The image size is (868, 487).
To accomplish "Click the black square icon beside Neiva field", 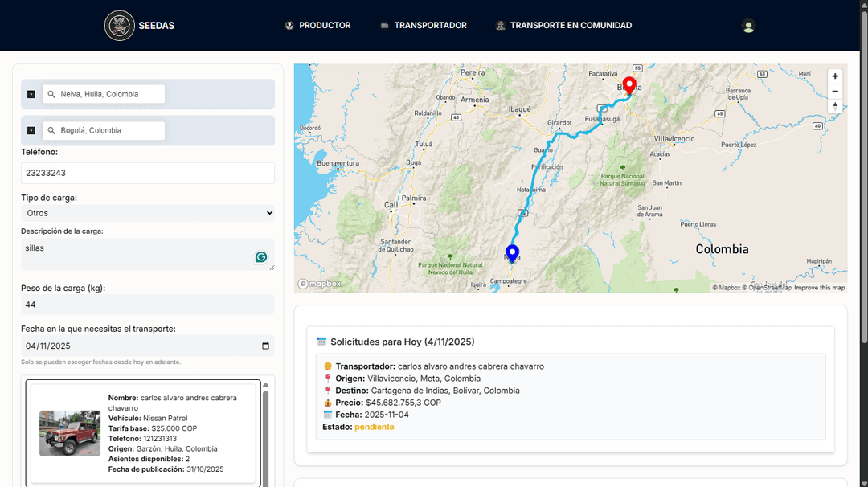I will 31,94.
